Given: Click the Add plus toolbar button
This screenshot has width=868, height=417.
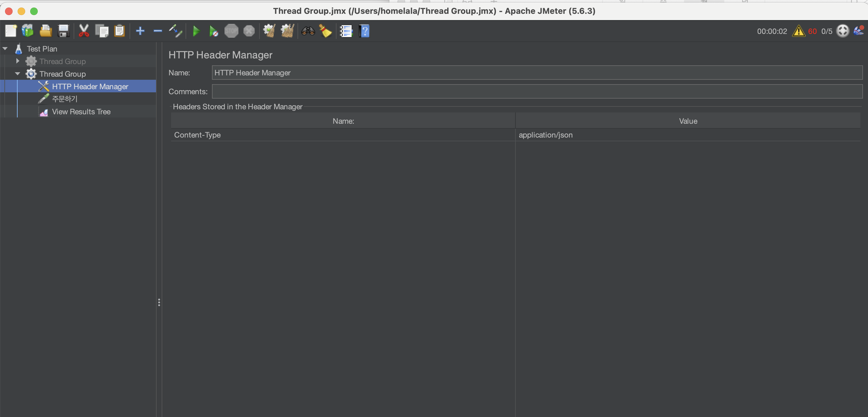Looking at the screenshot, I should [x=140, y=31].
